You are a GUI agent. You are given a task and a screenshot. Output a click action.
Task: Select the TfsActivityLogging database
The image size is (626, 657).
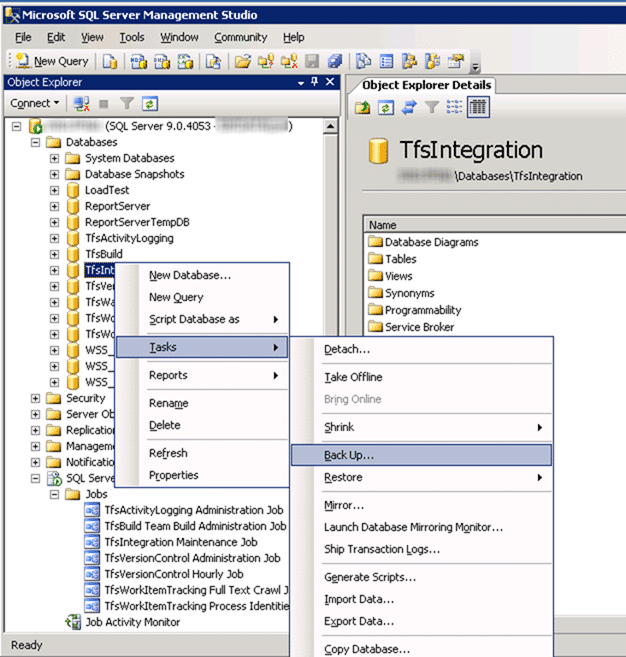tap(129, 238)
